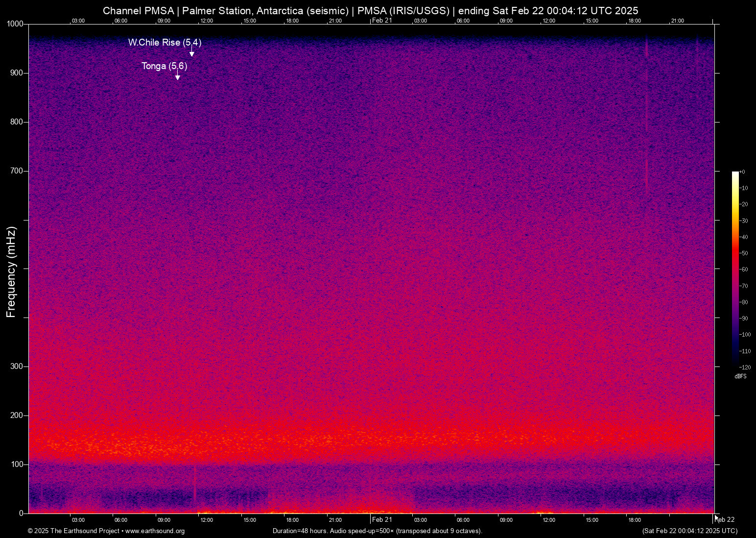Expand the 12:00 time tick on bottom axis
Screen dimensions: 756x538
tap(207, 520)
